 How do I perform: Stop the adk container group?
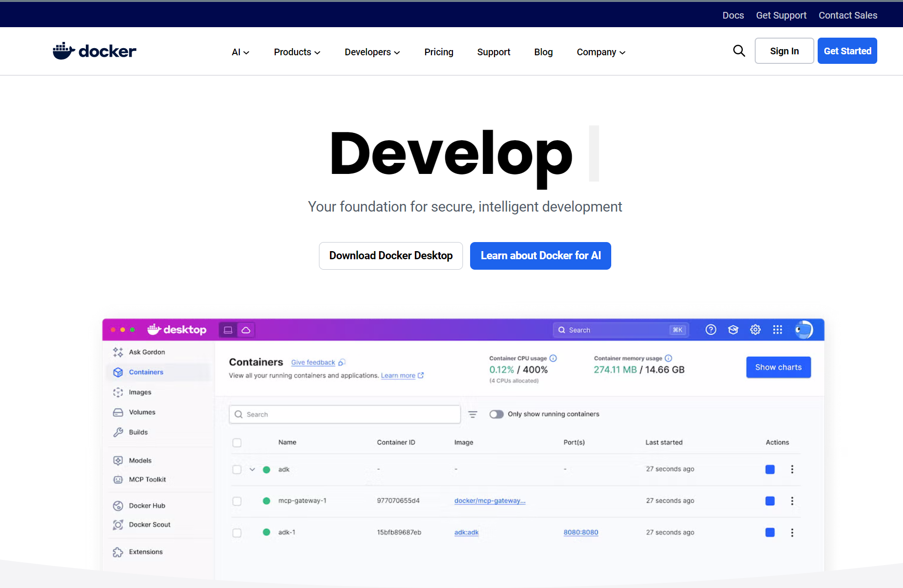pyautogui.click(x=770, y=469)
